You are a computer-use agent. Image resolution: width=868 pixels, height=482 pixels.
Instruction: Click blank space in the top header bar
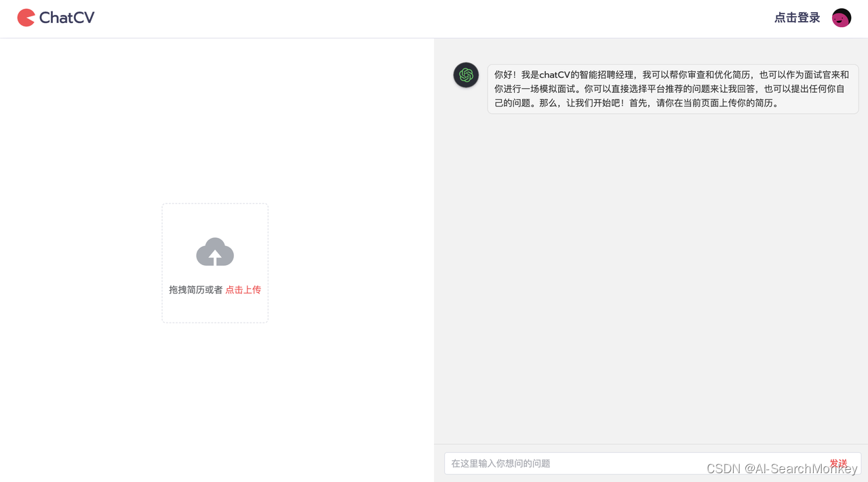434,18
